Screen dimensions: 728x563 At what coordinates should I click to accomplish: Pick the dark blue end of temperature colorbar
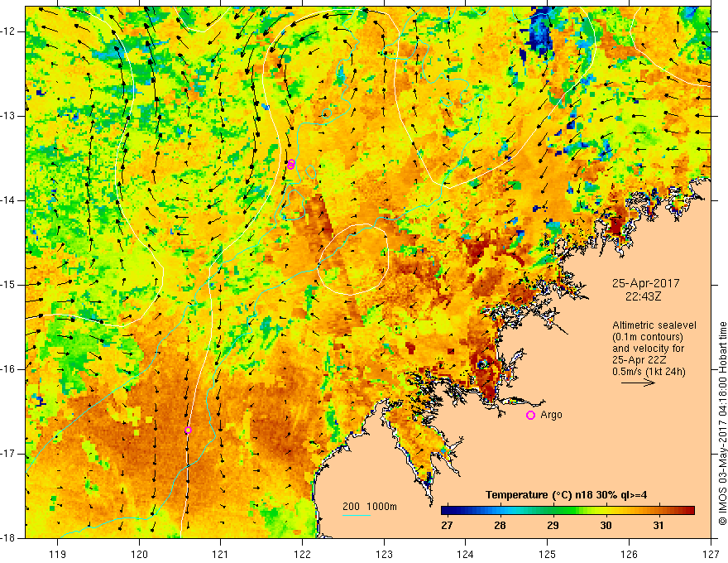pos(445,511)
